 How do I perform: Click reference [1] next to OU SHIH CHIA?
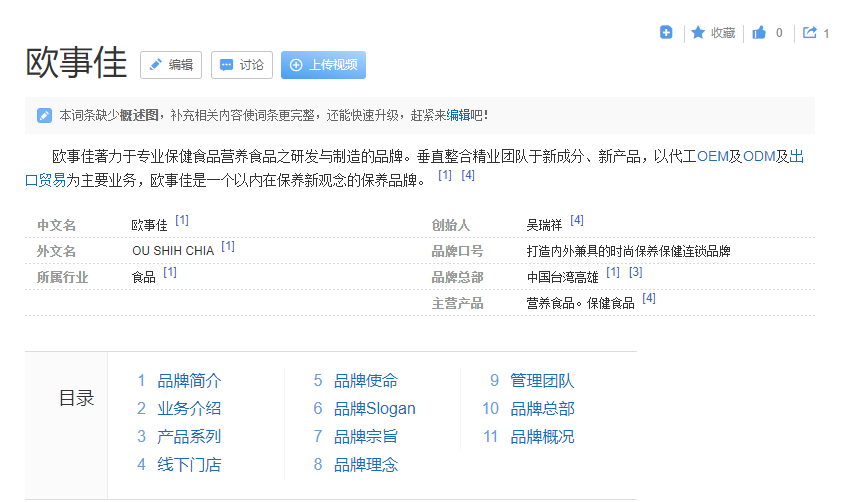click(228, 246)
